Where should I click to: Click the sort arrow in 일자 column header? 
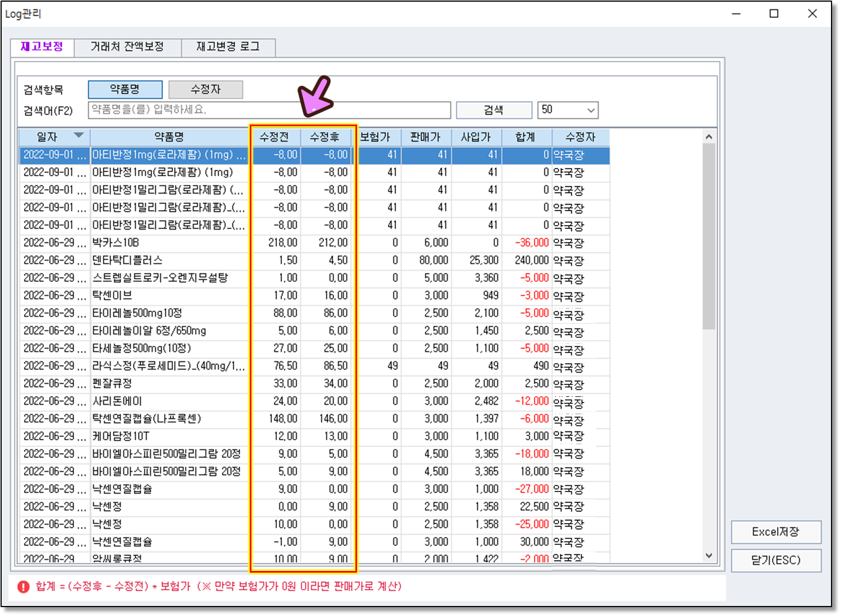[x=78, y=136]
